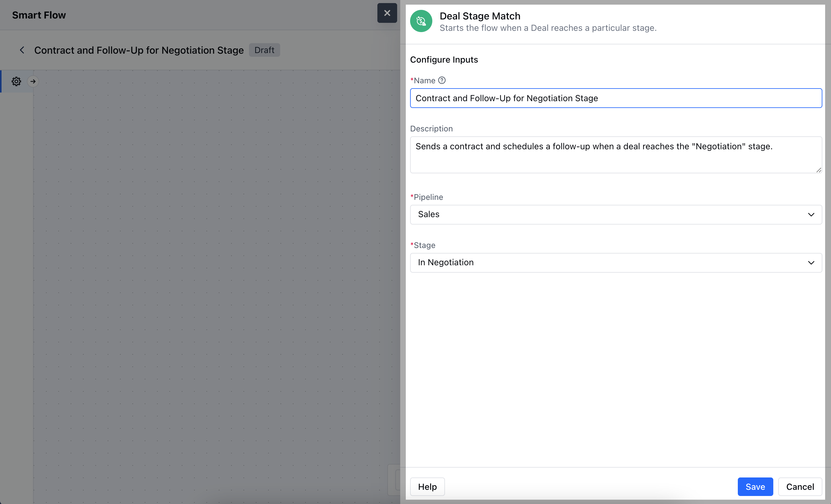Grab the Description textarea resize handle

click(x=819, y=170)
